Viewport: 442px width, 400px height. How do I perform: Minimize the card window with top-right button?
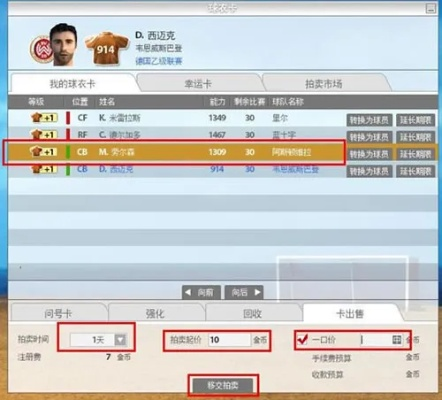pyautogui.click(x=431, y=8)
